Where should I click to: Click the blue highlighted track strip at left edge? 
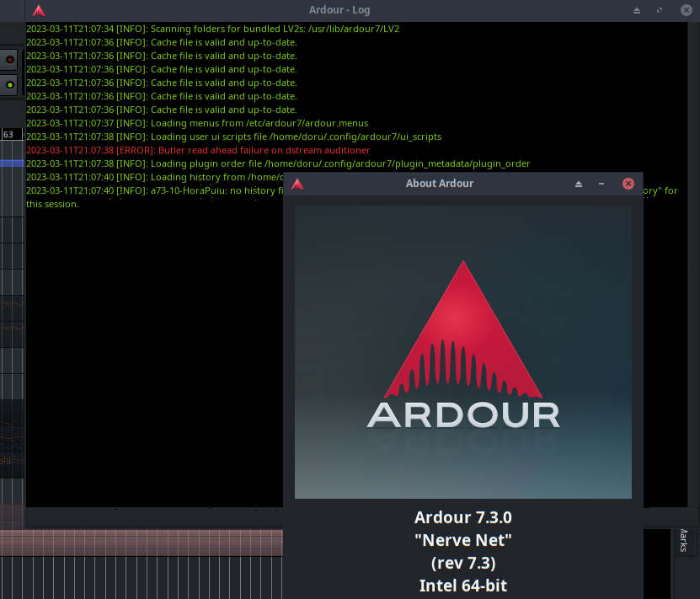(x=12, y=163)
